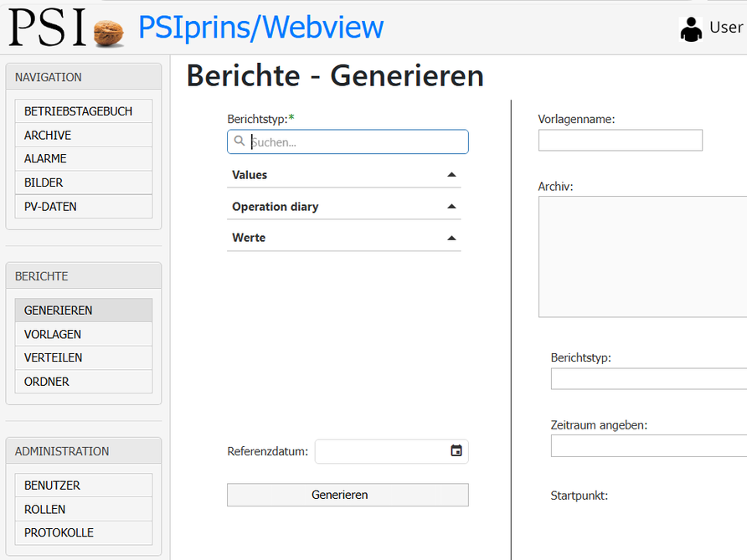Click the User profile icon
Screen dimensions: 747x560
tap(691, 28)
